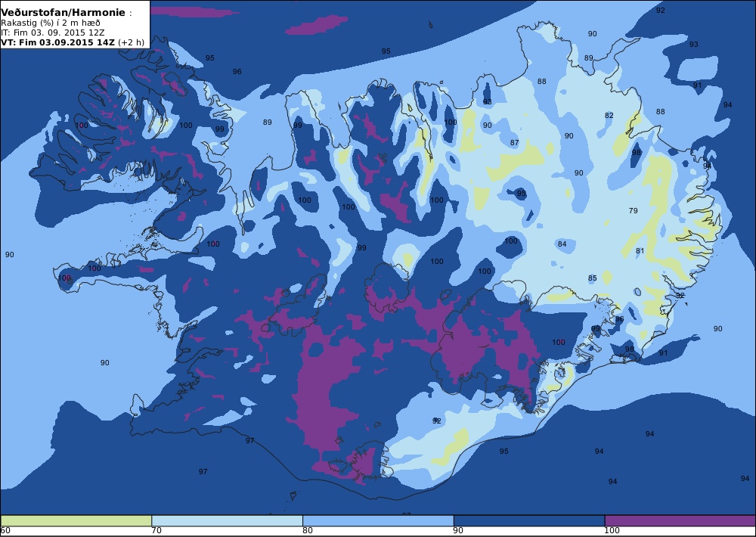Click the humidity value 82 on map
The image size is (756, 537).
pos(609,115)
